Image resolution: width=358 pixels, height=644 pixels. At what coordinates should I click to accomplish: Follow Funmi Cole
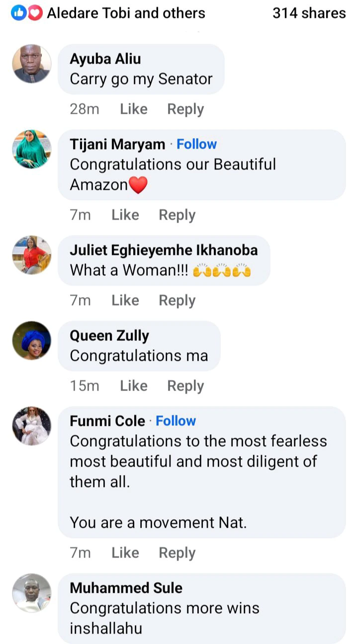pos(176,421)
